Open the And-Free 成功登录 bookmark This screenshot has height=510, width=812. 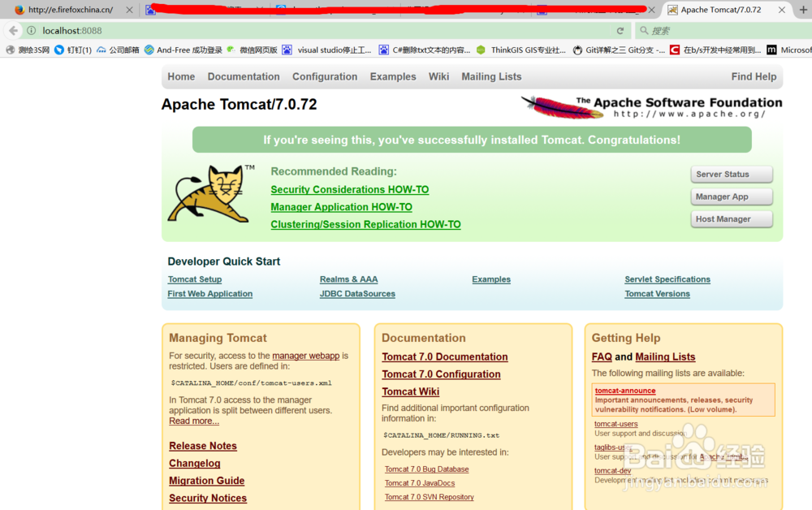pyautogui.click(x=184, y=50)
